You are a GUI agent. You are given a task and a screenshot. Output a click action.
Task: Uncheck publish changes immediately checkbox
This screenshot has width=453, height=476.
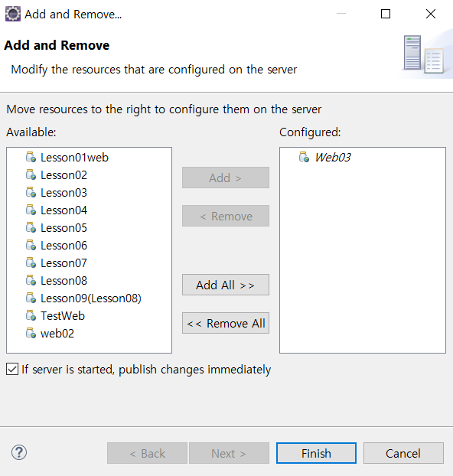click(12, 369)
